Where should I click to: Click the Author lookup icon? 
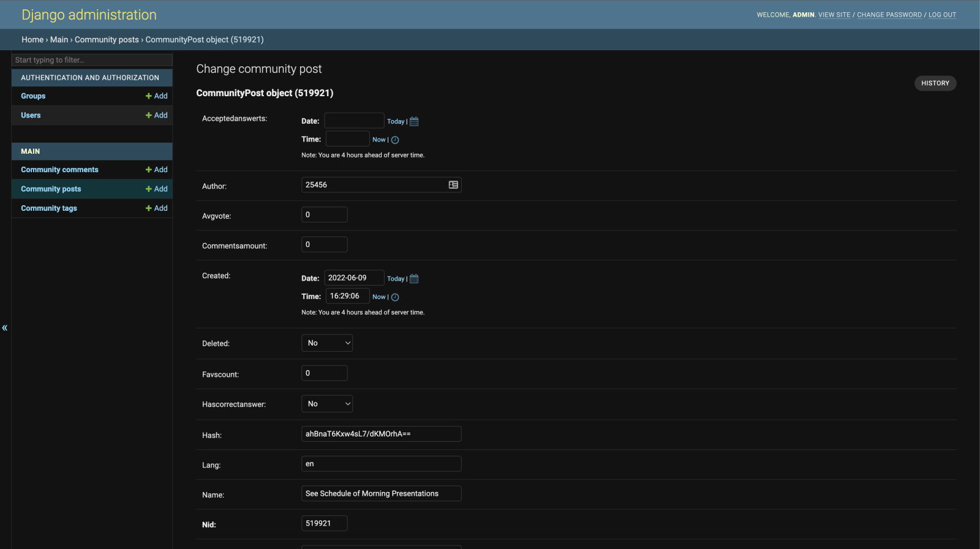[x=453, y=185]
